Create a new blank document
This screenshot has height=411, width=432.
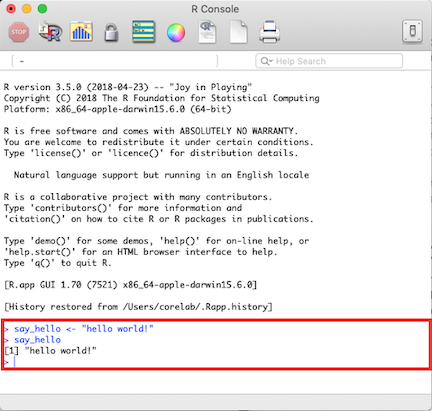tap(239, 32)
